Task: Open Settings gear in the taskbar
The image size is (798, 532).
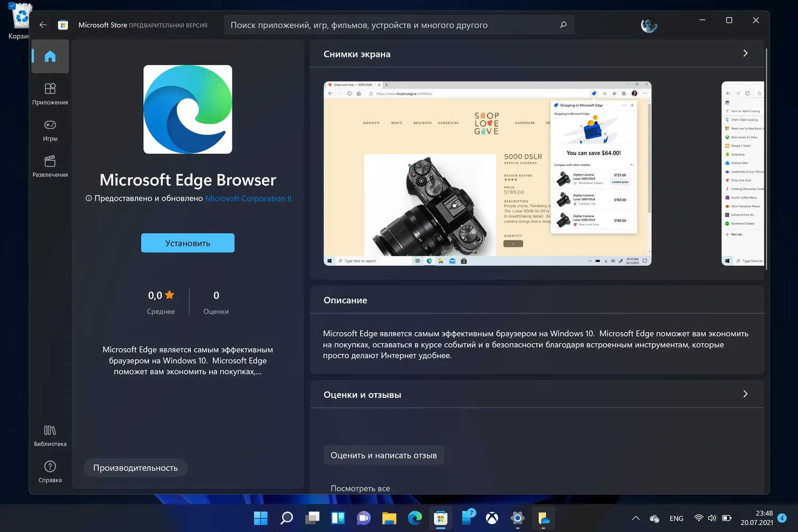Action: (x=518, y=518)
